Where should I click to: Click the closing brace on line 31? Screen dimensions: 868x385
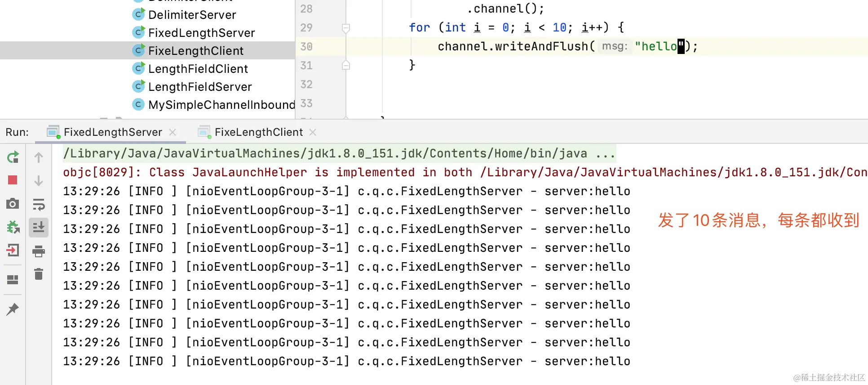pyautogui.click(x=412, y=65)
